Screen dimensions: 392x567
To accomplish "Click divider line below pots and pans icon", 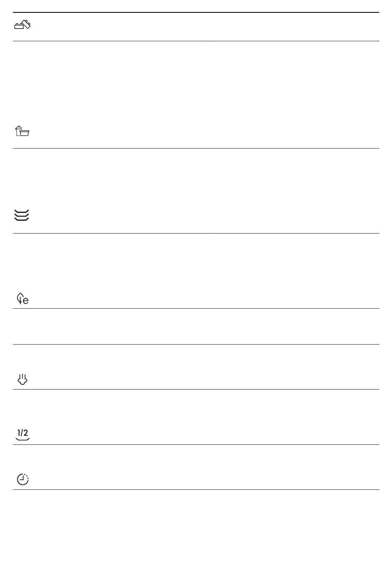I will pyautogui.click(x=196, y=148).
